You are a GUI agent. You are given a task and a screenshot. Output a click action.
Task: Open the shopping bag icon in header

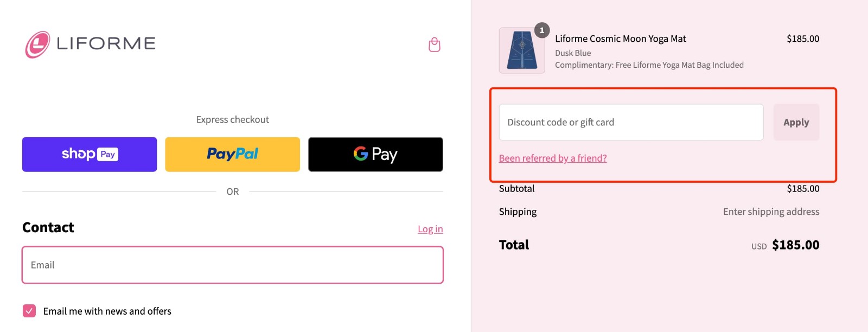434,44
